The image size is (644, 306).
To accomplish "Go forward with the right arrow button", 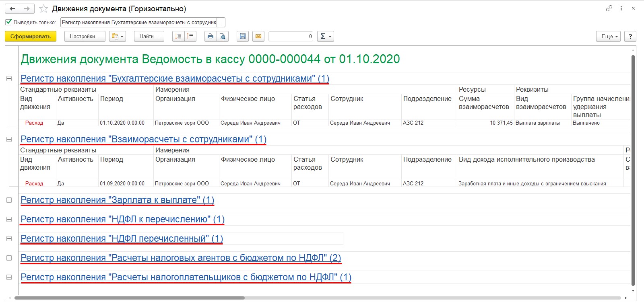I will pyautogui.click(x=27, y=8).
